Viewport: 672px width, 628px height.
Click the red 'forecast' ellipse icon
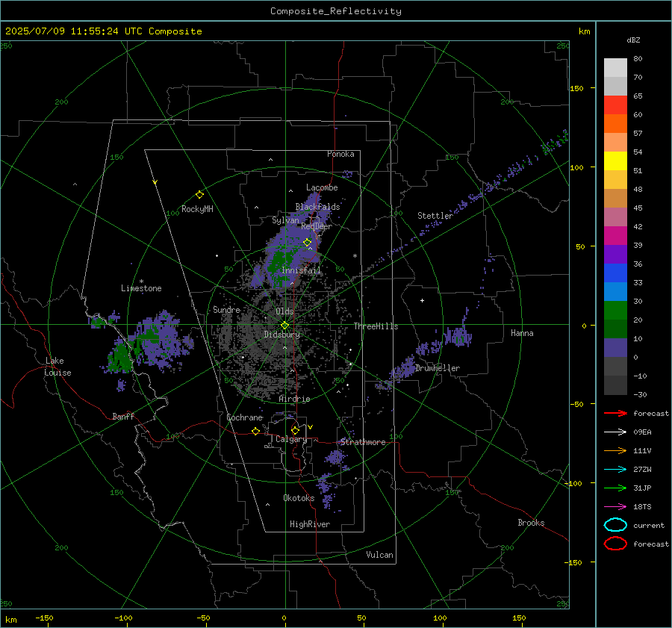[615, 544]
